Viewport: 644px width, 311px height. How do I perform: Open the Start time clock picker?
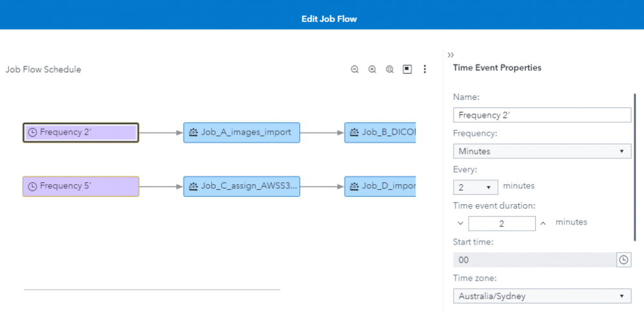click(623, 259)
